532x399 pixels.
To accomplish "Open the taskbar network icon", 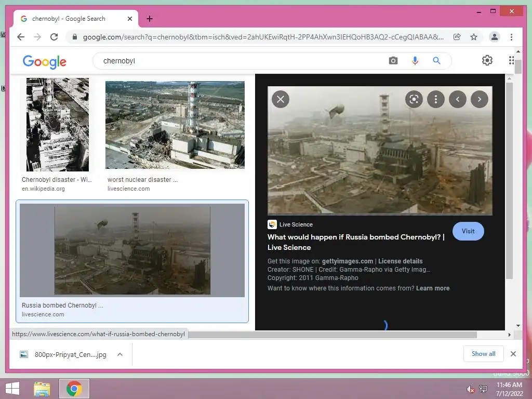I will click(483, 389).
